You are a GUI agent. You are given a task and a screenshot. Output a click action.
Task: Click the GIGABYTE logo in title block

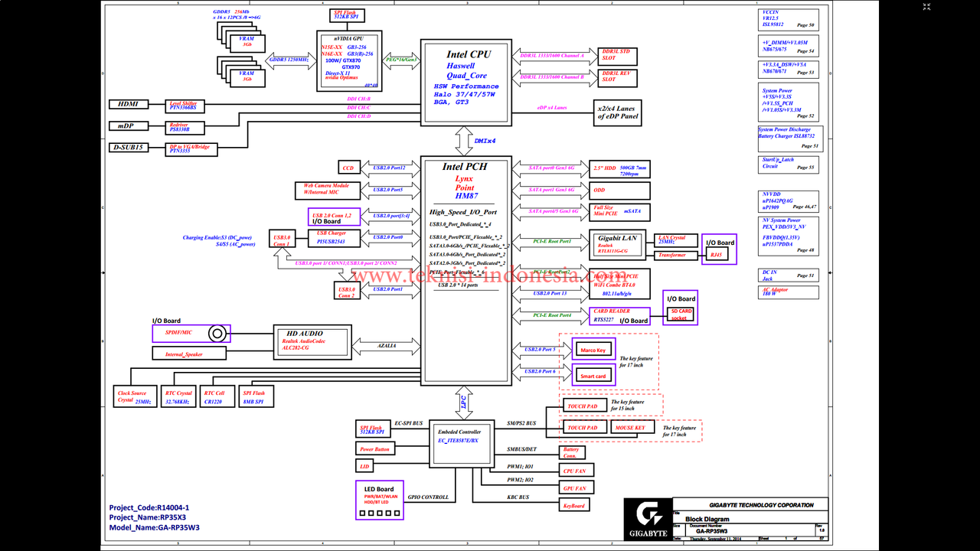647,519
